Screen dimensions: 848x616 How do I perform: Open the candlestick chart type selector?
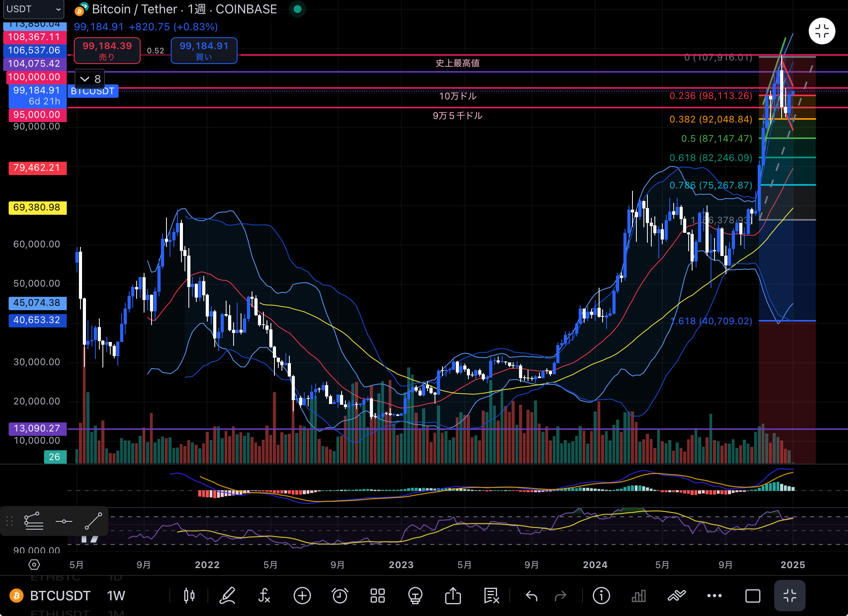coord(189,596)
